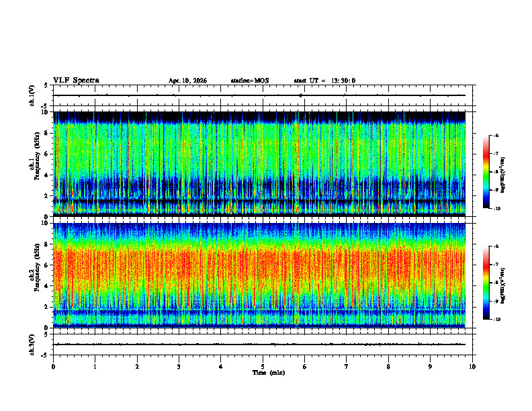Click the "-6" label on ch.1 colorbar
Image resolution: width=532 pixels, height=411 pixels.
click(x=496, y=136)
